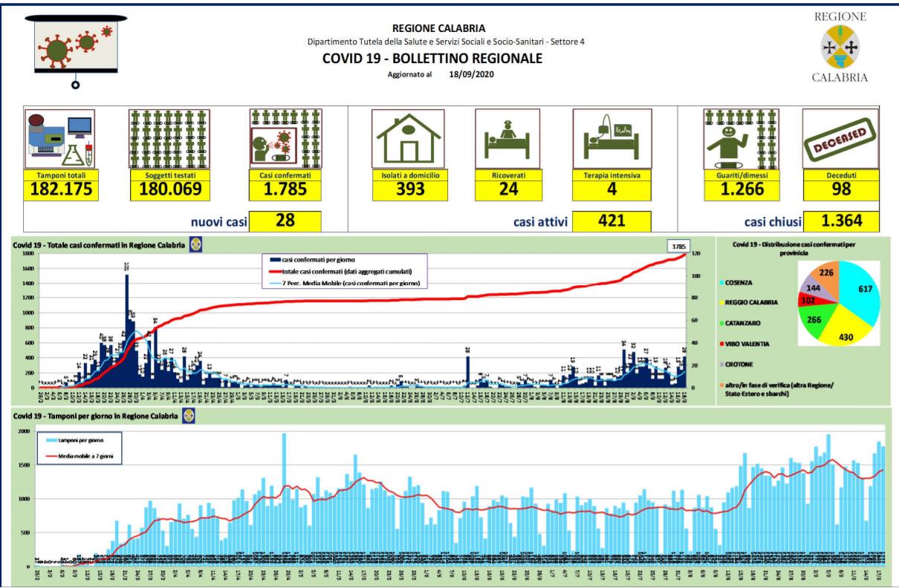Click the Guariti/dimessi smiling person icon

tap(741, 140)
